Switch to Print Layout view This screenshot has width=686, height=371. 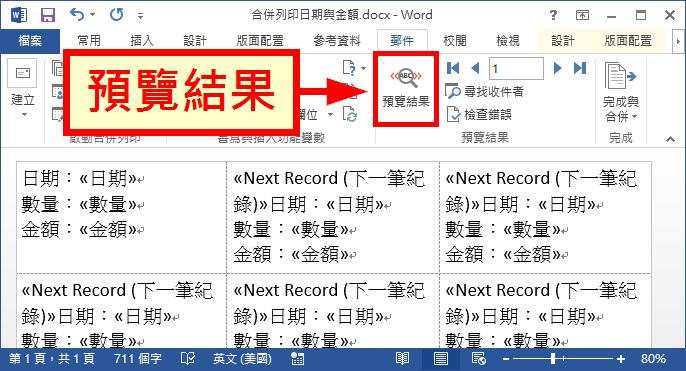pos(441,359)
